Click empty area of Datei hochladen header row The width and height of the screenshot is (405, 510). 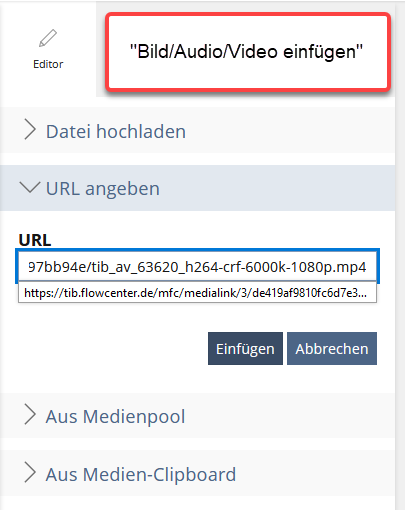tap(290, 130)
